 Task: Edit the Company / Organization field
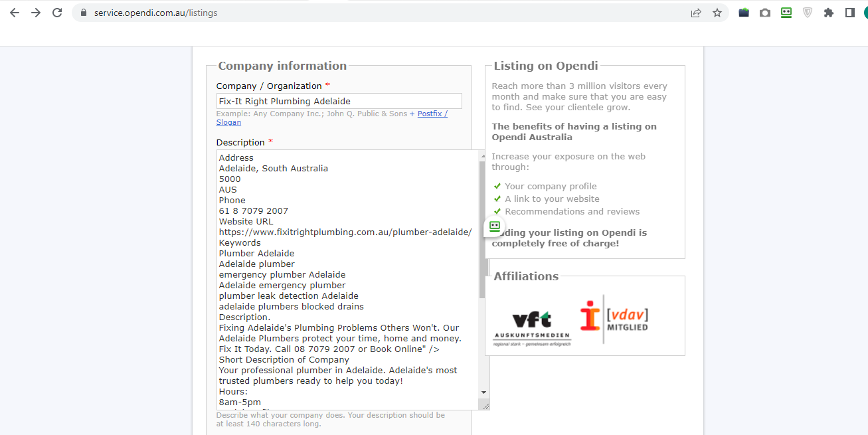click(x=339, y=101)
